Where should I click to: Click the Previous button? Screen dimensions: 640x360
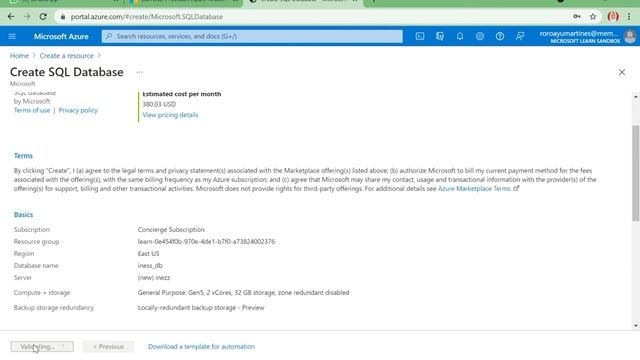click(108, 347)
